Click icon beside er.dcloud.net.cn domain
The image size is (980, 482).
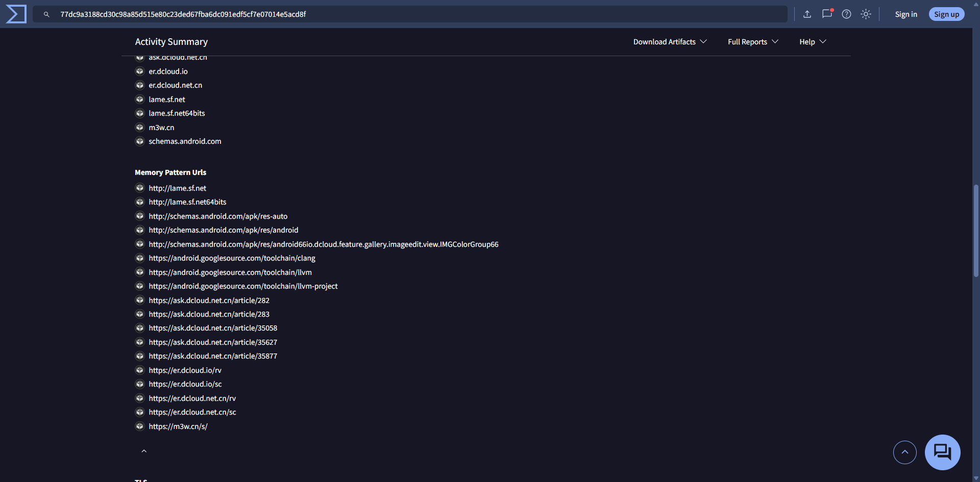140,85
